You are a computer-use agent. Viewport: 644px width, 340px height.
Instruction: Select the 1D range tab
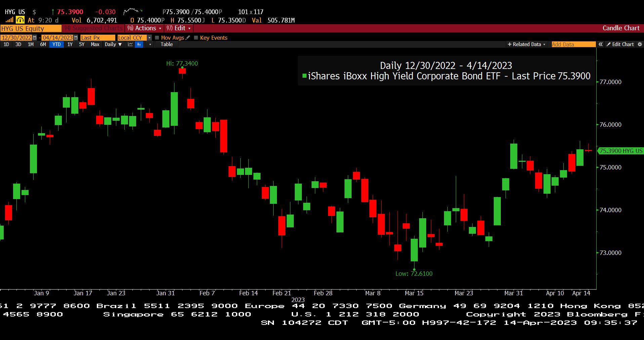pos(6,44)
